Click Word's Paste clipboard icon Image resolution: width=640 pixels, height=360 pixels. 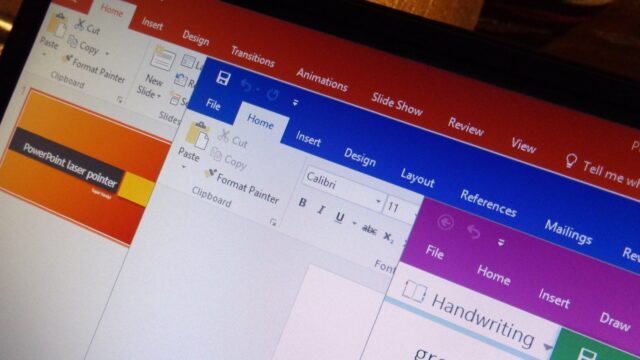pos(198,135)
